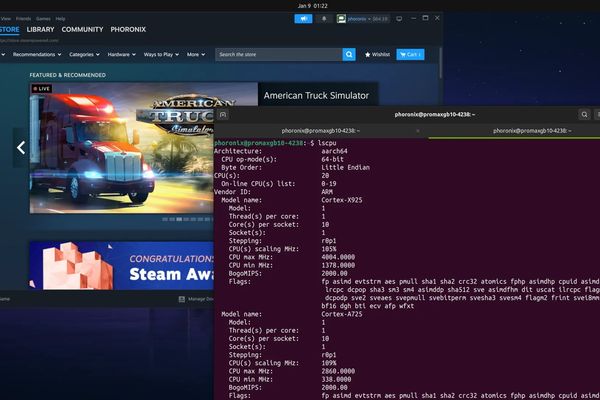Open Steam's Help menu
Image resolution: width=600 pixels, height=400 pixels.
tap(60, 18)
